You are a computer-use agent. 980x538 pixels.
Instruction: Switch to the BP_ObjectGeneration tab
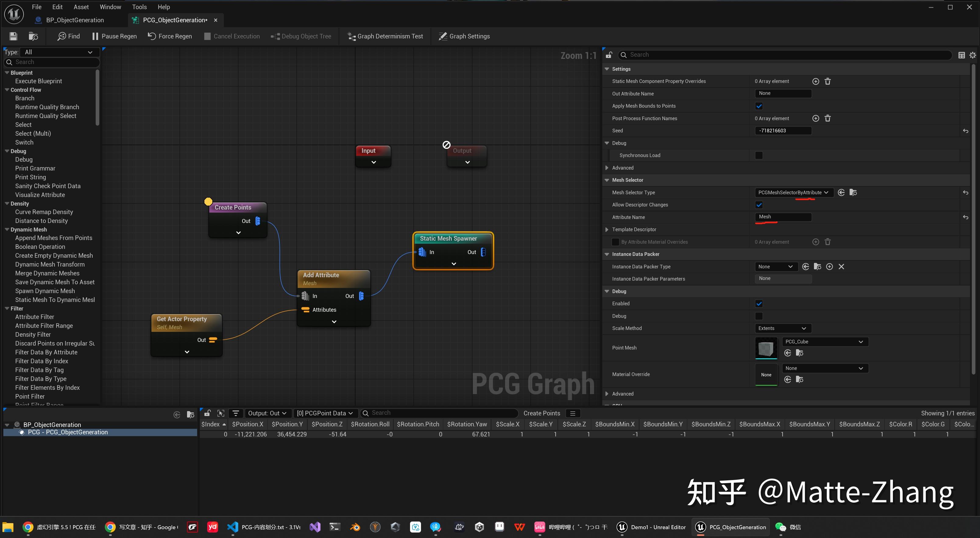point(75,20)
